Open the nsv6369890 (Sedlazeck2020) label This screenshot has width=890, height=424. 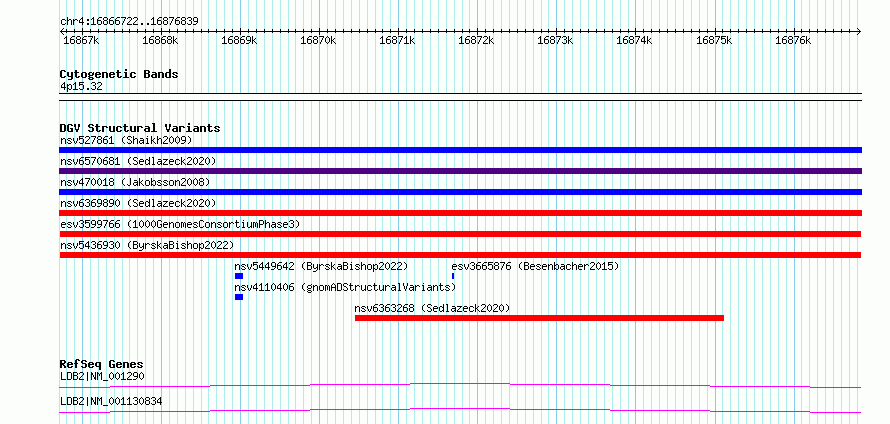138,203
